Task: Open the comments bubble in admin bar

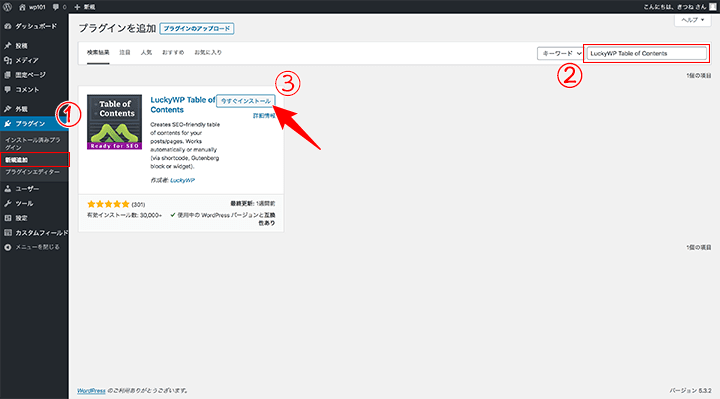Action: 59,7
